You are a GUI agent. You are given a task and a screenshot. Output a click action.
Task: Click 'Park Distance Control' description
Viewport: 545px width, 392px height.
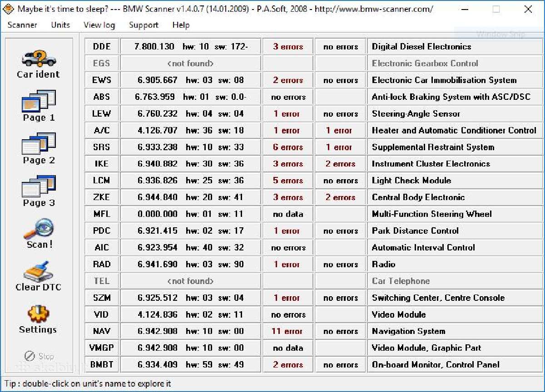[415, 231]
